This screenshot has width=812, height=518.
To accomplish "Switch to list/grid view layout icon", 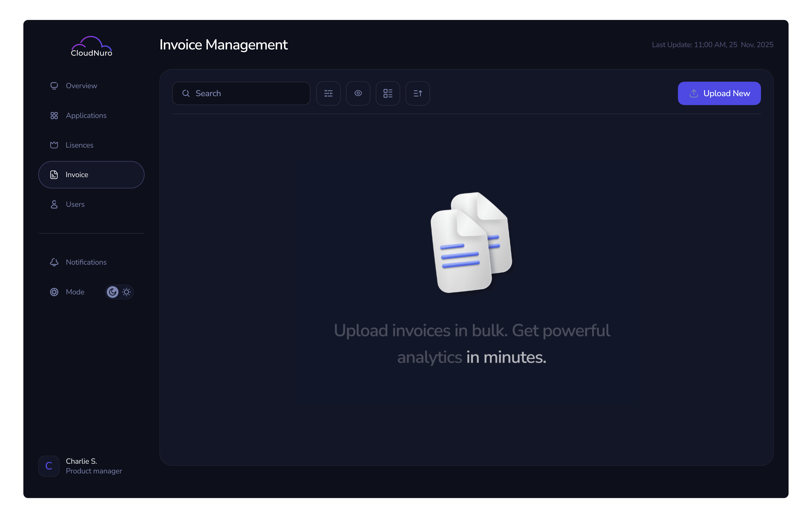I will pyautogui.click(x=388, y=93).
